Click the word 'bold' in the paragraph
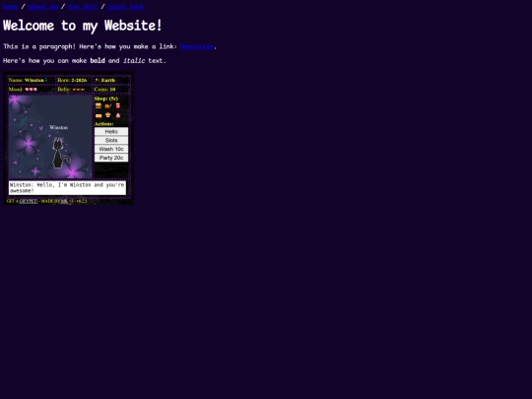This screenshot has width=532, height=399. (98, 61)
